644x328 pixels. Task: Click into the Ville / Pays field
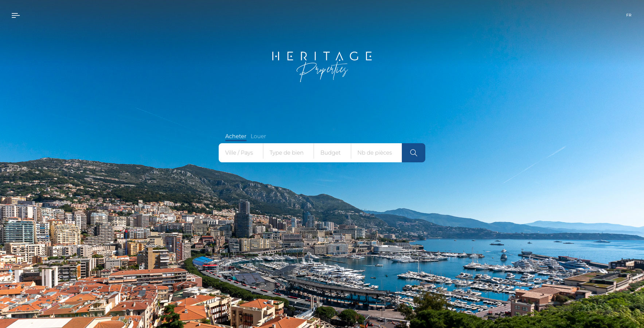[x=241, y=153]
